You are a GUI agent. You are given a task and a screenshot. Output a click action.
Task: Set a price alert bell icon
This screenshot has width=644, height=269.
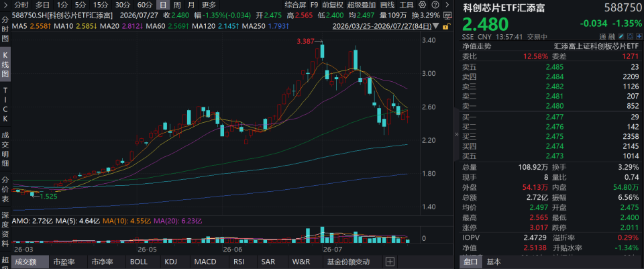coord(631,36)
